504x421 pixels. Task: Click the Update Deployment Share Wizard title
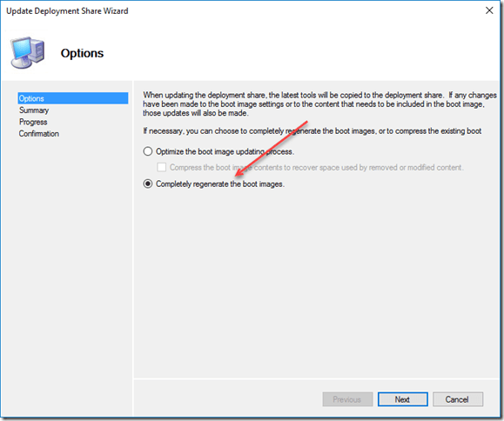point(67,11)
